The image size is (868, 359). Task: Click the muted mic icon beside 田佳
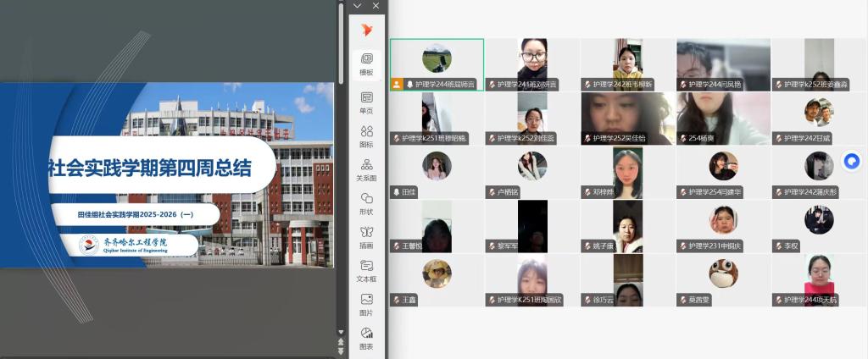click(x=395, y=192)
